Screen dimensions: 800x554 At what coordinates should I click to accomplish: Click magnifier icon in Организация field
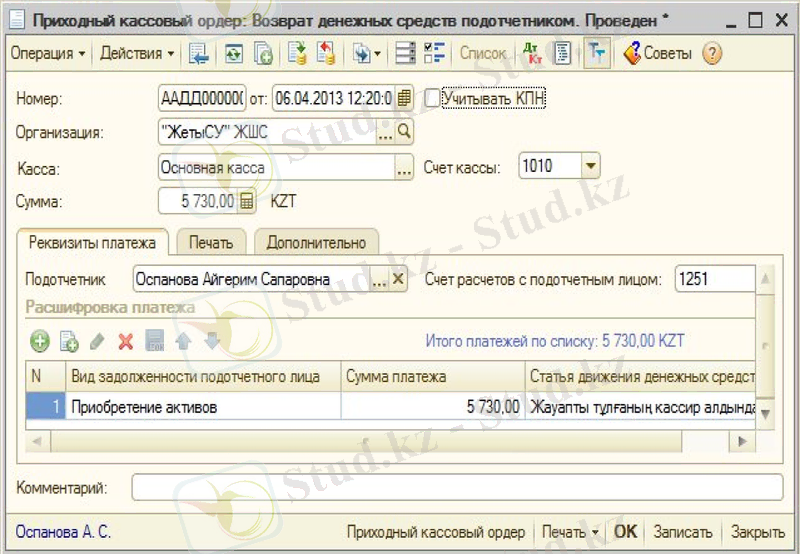tap(404, 131)
